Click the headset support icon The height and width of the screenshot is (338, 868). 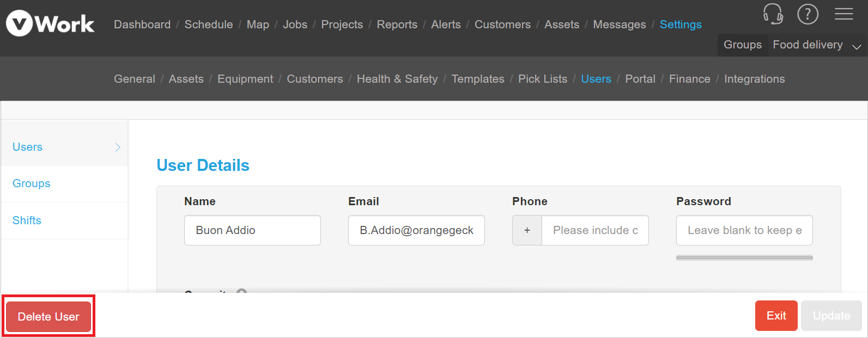coord(773,15)
